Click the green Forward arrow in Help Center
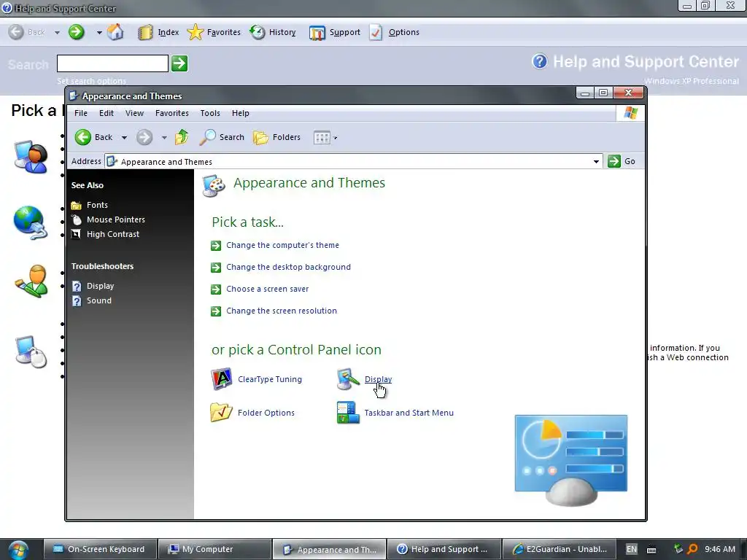 [76, 32]
